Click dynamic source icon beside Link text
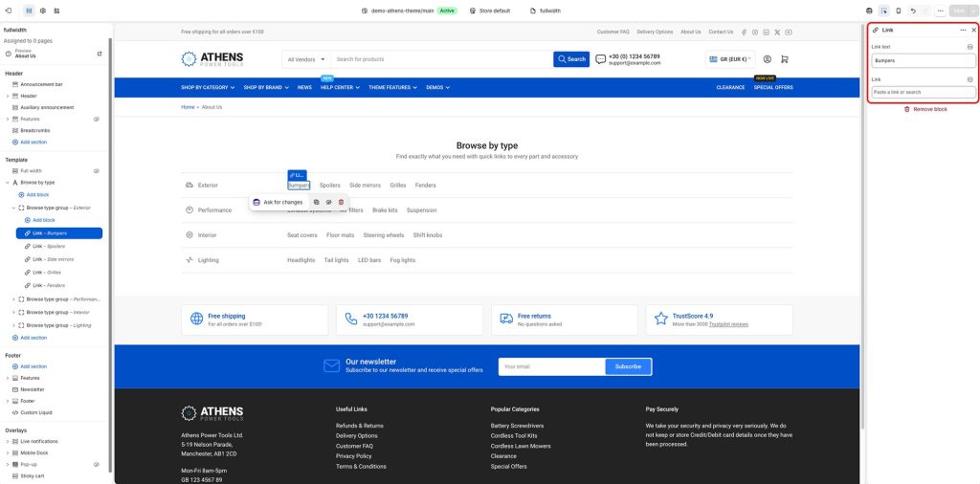Screen dimensions: 980x484 [970, 47]
